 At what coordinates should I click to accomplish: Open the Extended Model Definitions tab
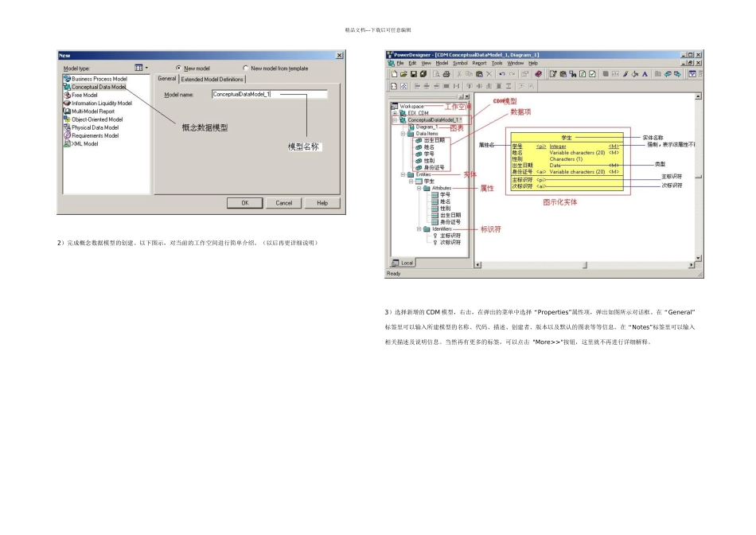(212, 79)
